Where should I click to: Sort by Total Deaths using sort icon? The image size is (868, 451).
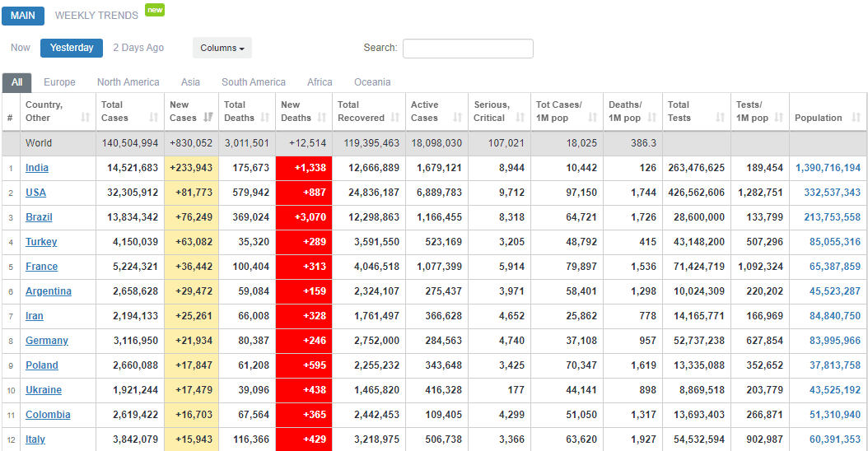(265, 118)
